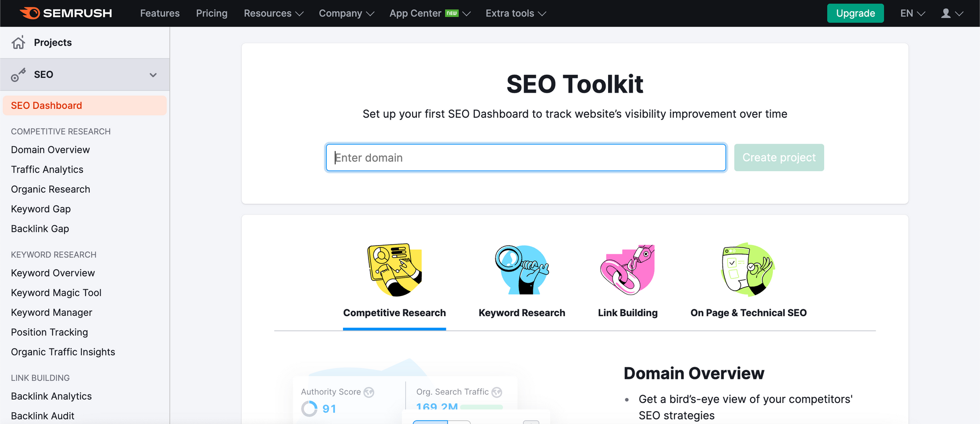Open Backlink Audit in sidebar
The image size is (980, 424).
tap(43, 416)
